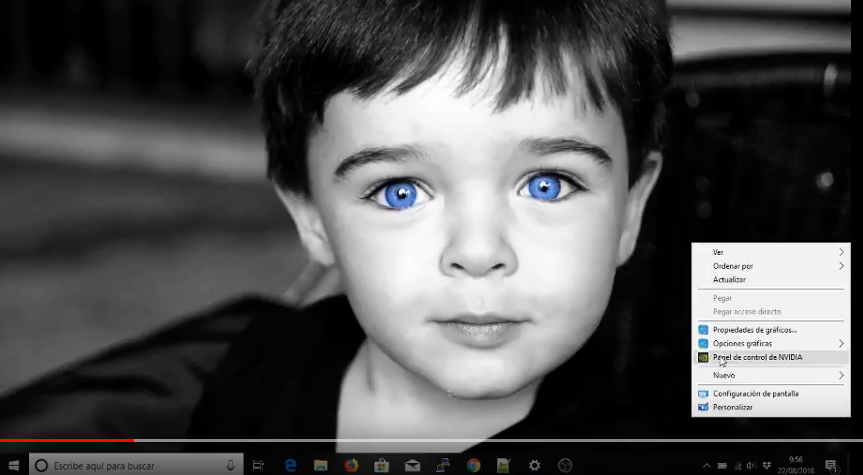Screen dimensions: 863x475
Task: Launch Google Chrome from taskbar
Action: pyautogui.click(x=473, y=465)
